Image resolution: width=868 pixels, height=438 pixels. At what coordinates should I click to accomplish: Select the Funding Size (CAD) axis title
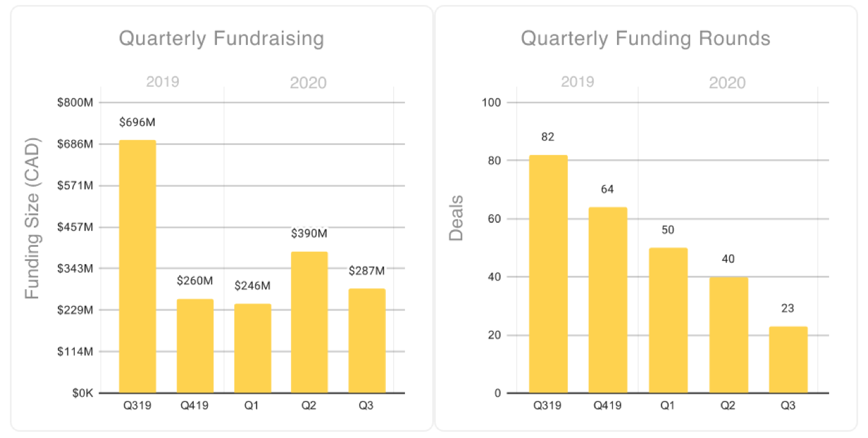pyautogui.click(x=32, y=218)
